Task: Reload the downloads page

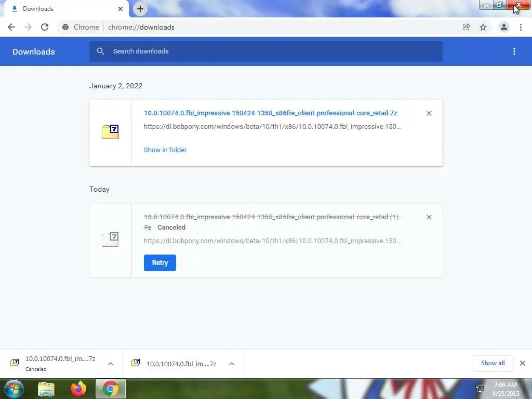Action: click(45, 27)
